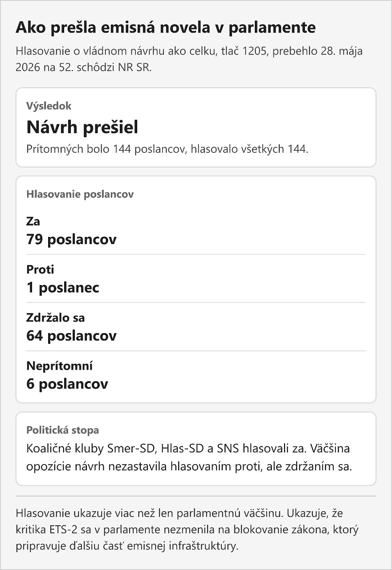
Task: Click the Výsledok card label
Action: pos(49,106)
